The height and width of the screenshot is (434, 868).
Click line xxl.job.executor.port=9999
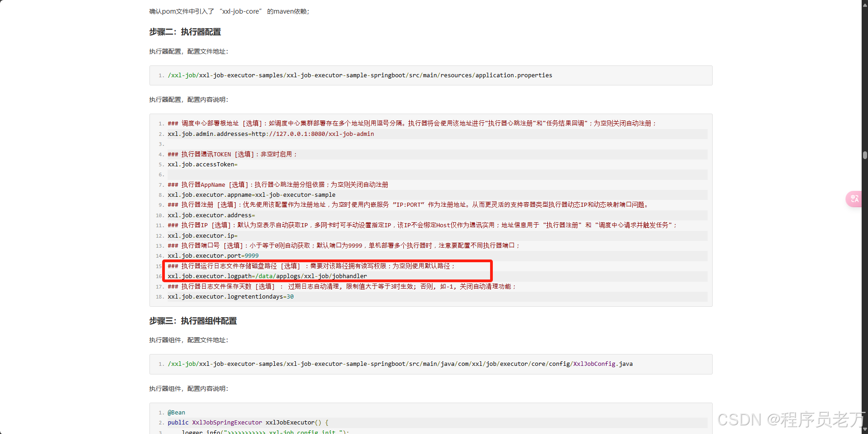click(213, 256)
